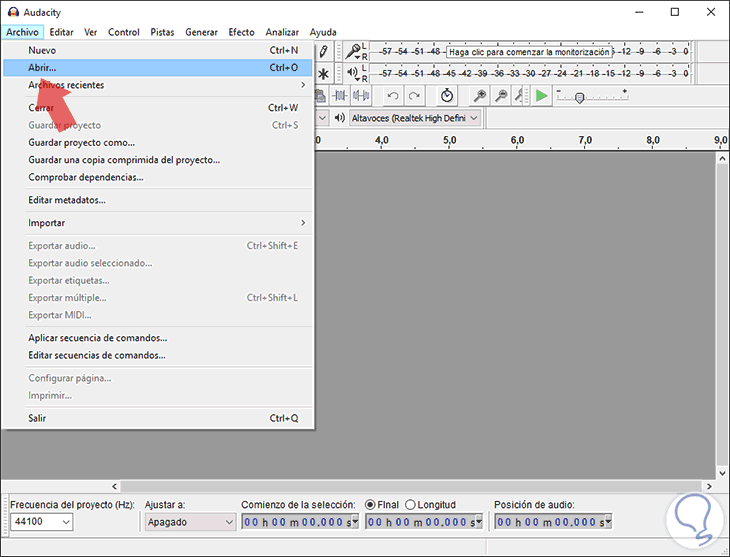Viewport: 730px width, 557px height.
Task: Open the Ver menu
Action: 90,32
